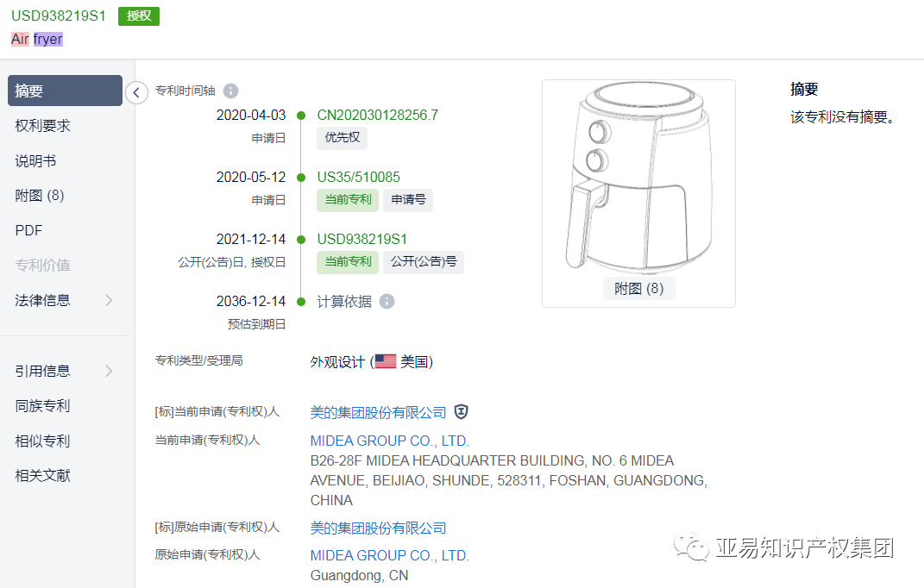Select the 摘要 sidebar tab
This screenshot has height=588, width=924.
pos(65,91)
